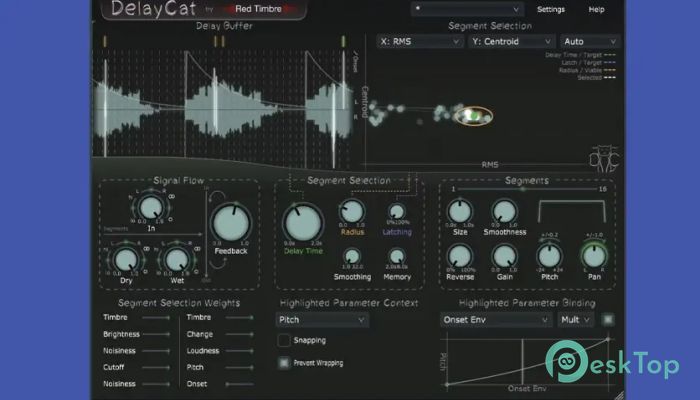Screen dimensions: 700x400
Task: Adjust the Brightness weight slider
Action: point(155,334)
